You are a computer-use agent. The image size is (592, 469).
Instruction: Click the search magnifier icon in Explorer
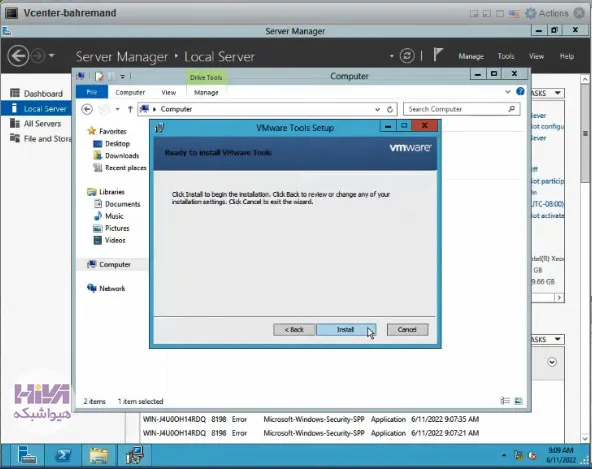[512, 109]
